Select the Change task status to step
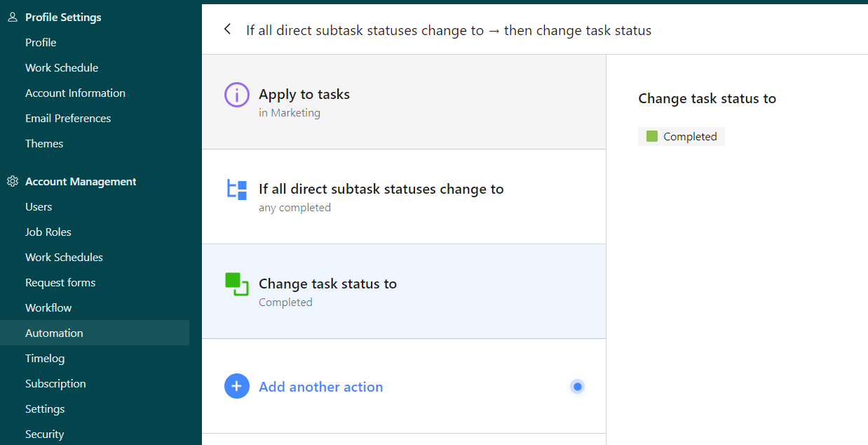The height and width of the screenshot is (445, 868). (403, 291)
